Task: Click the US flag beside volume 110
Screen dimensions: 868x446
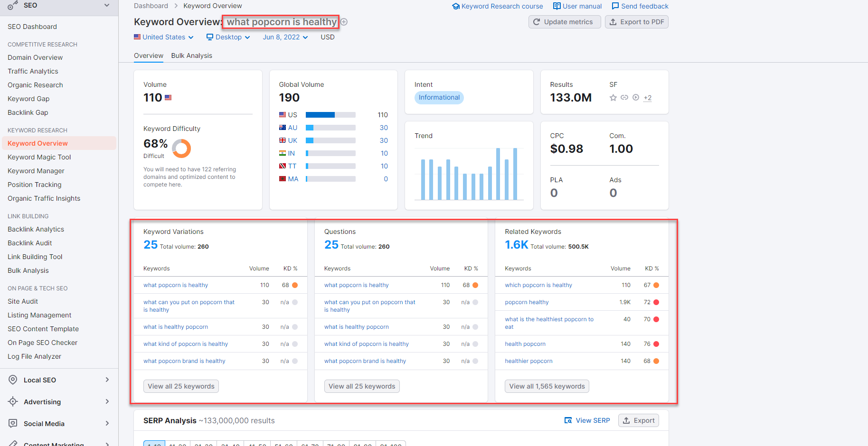Action: pos(168,97)
